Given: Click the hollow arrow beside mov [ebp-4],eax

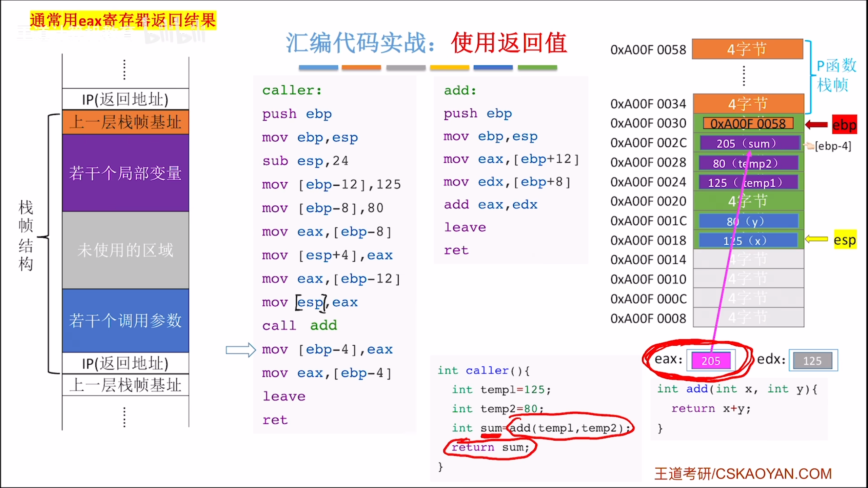Looking at the screenshot, I should [x=241, y=350].
